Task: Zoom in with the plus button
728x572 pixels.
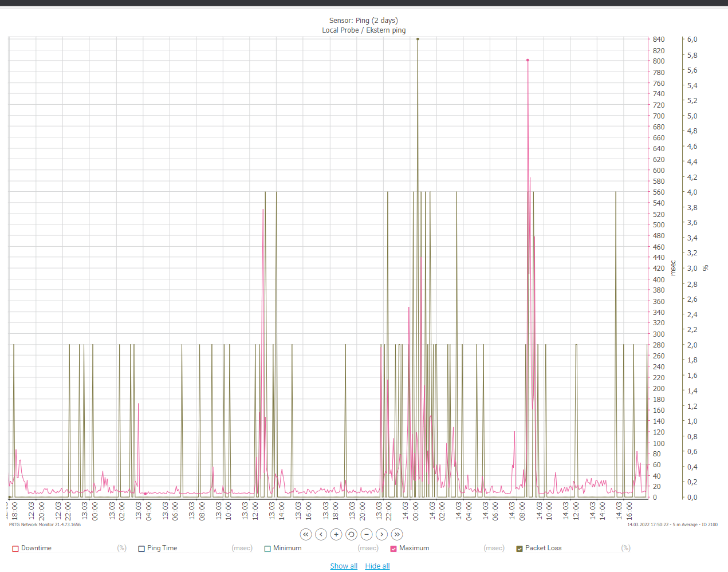Action: 336,534
